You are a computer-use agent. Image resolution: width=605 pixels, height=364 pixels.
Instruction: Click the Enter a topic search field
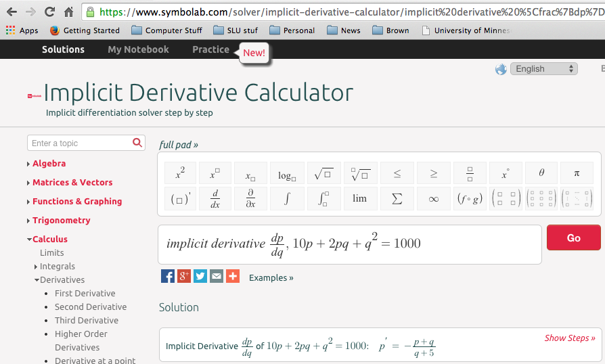pyautogui.click(x=80, y=143)
